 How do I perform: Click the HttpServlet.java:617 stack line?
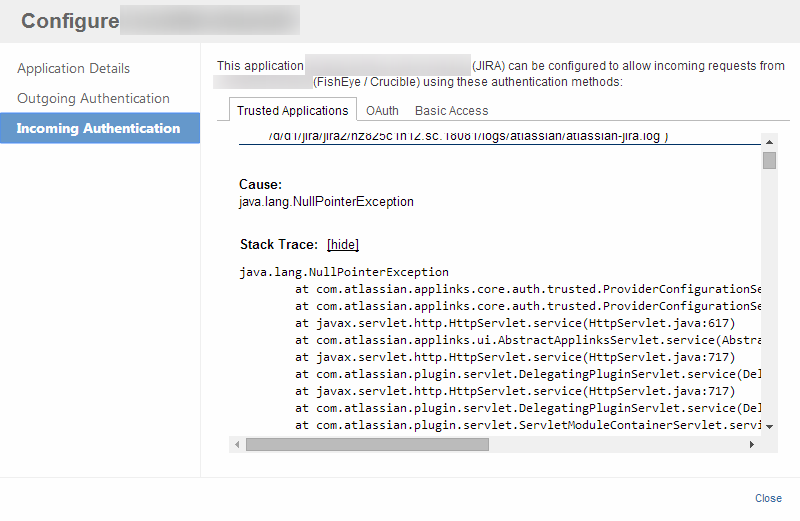pyautogui.click(x=515, y=323)
